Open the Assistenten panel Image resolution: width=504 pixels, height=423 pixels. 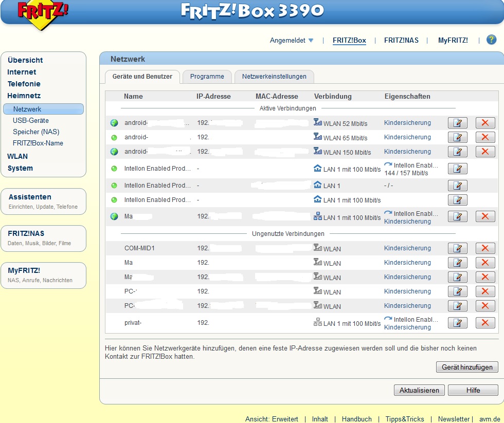(x=43, y=201)
